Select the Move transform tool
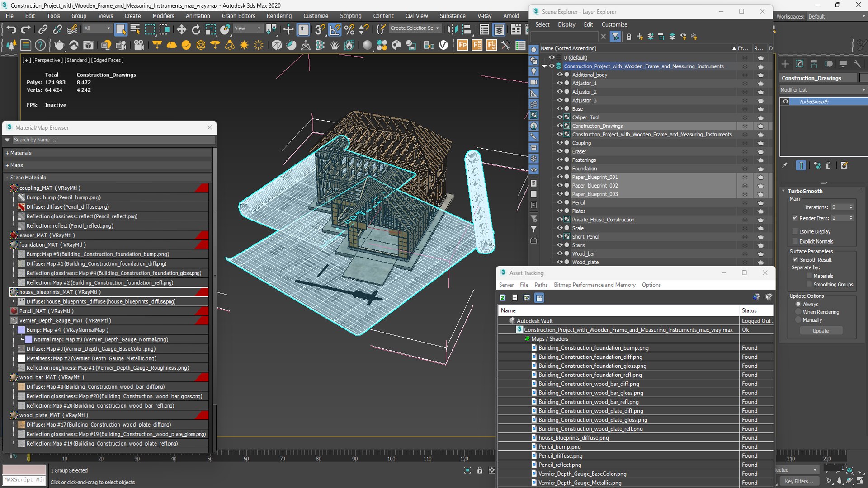 click(181, 30)
